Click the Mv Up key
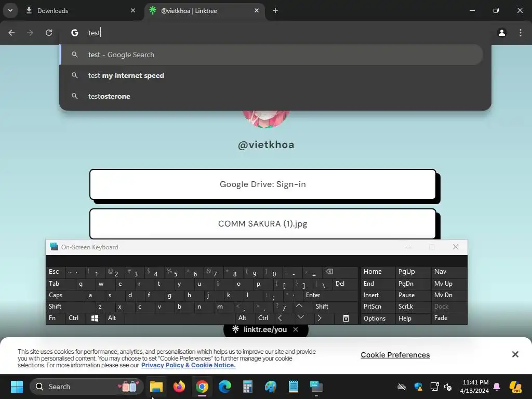This screenshot has height=399, width=532. (x=449, y=284)
